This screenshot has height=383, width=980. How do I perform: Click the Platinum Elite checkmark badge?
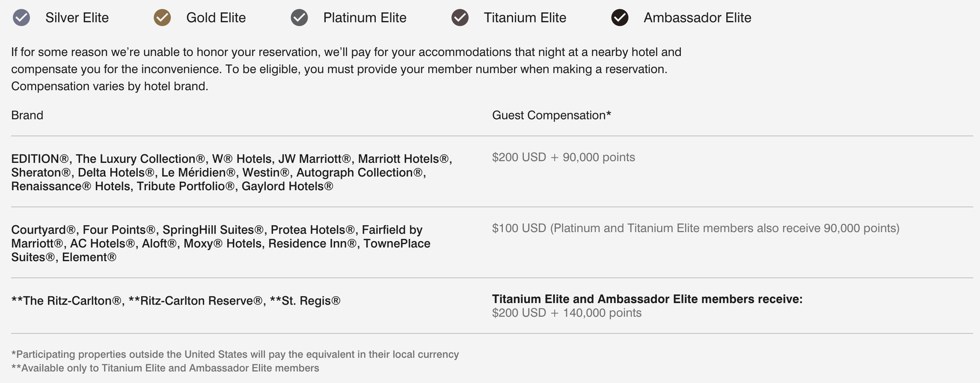299,17
